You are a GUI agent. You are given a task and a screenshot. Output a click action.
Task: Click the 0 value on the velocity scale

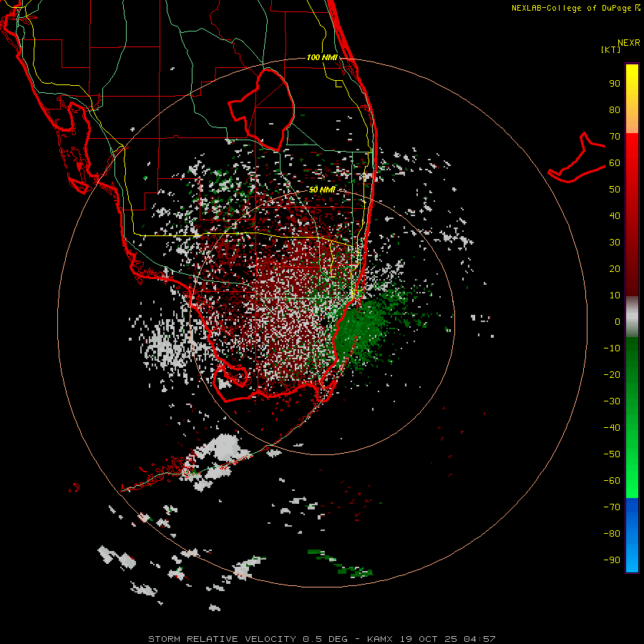click(618, 321)
